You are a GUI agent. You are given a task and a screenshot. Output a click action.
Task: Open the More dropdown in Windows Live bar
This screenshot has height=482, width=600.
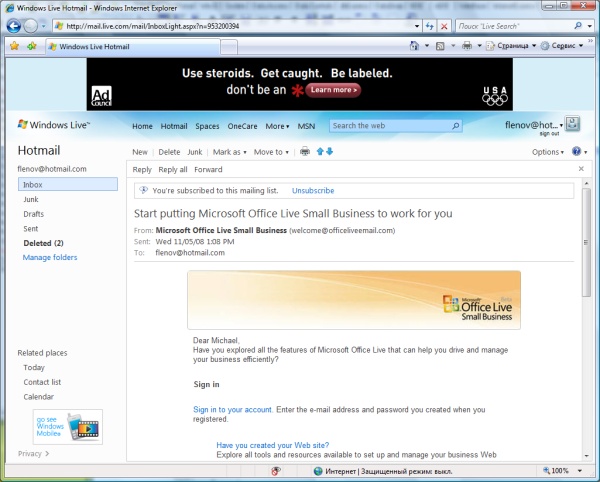coord(277,126)
